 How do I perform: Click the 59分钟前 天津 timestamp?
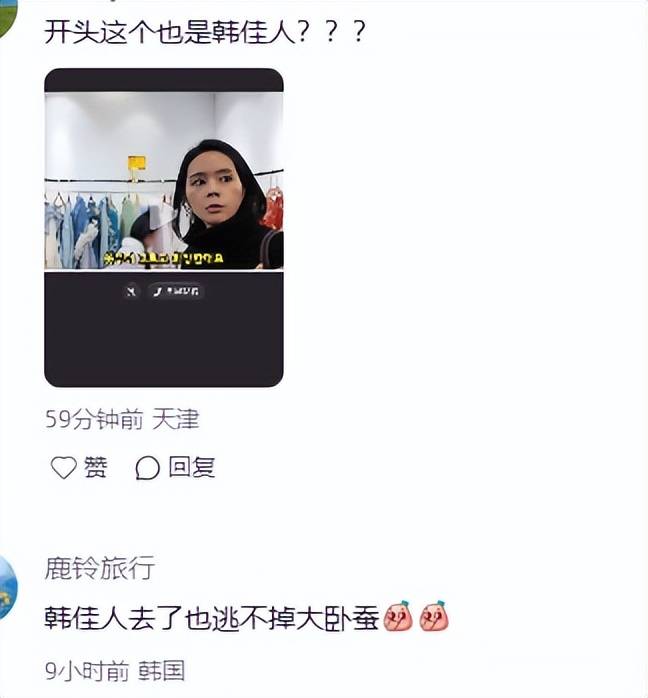click(122, 419)
